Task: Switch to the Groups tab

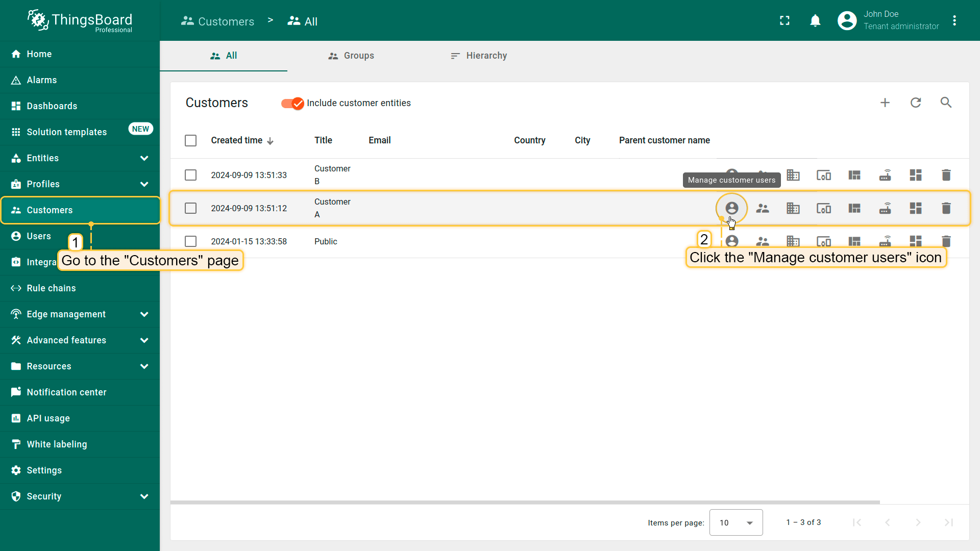Action: pyautogui.click(x=351, y=56)
